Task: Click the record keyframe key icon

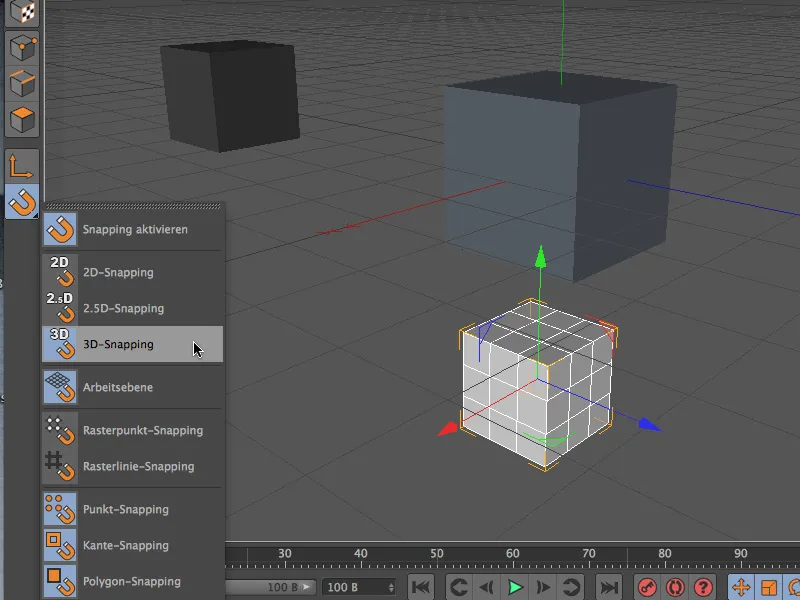Action: coord(647,587)
